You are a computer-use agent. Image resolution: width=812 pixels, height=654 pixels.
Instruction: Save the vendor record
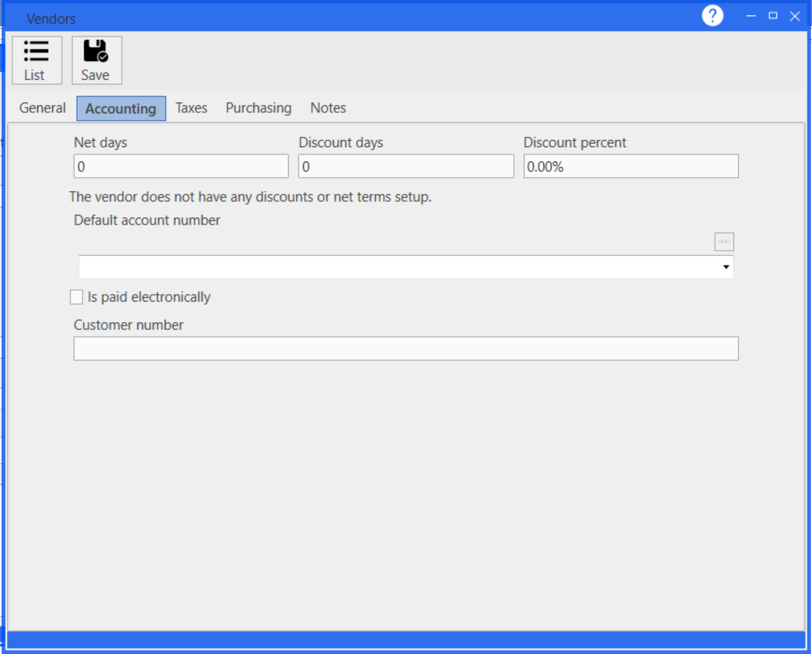pos(97,60)
